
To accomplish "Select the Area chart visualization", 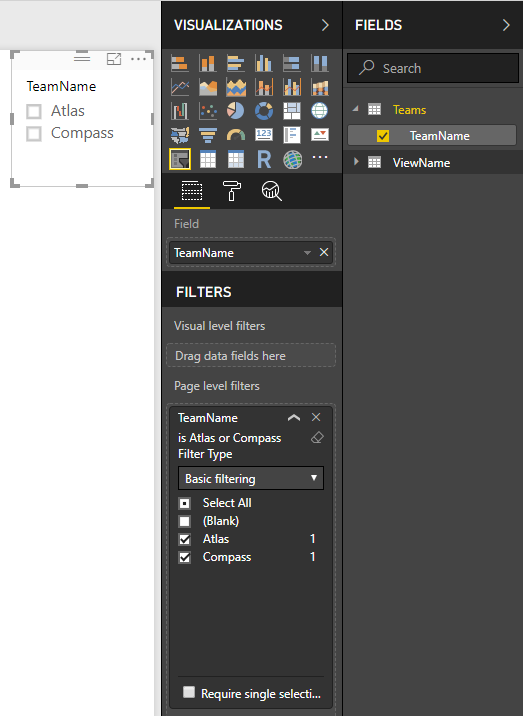I will 208,87.
